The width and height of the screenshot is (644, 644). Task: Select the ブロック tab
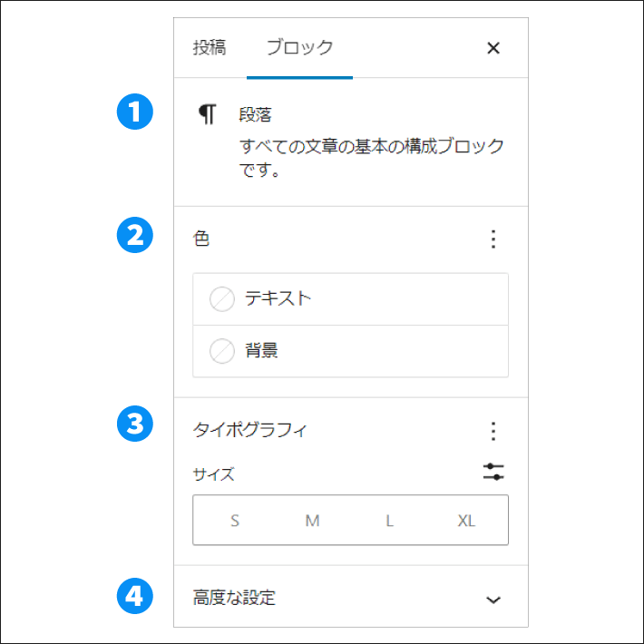pos(299,48)
